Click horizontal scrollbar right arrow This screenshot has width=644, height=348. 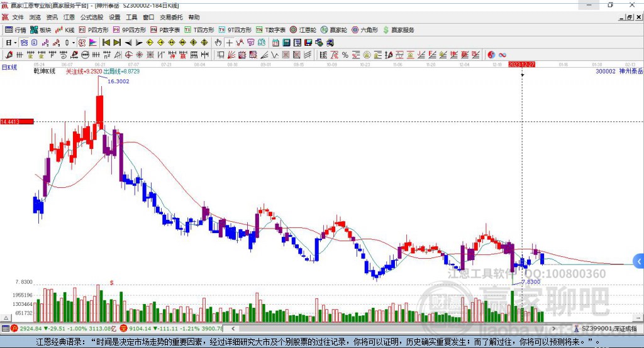pos(553,329)
